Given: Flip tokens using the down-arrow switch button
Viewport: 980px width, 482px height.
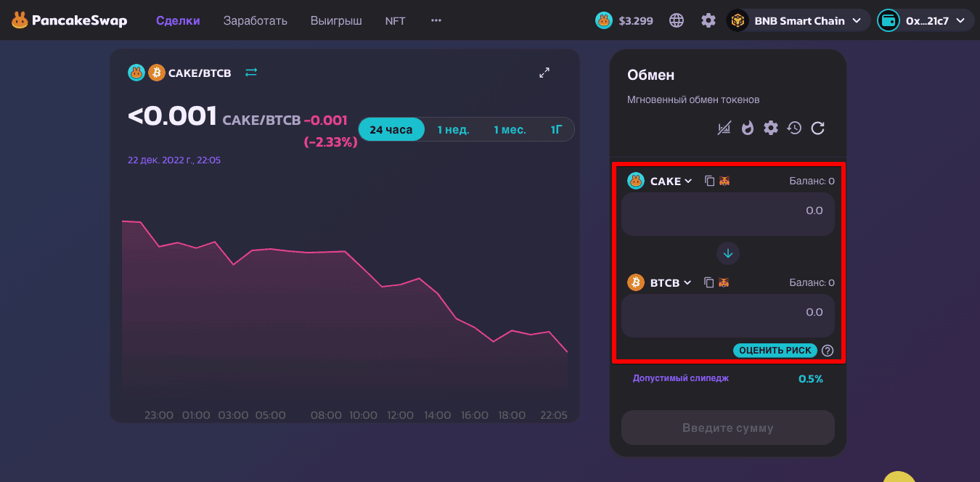Looking at the screenshot, I should point(728,253).
